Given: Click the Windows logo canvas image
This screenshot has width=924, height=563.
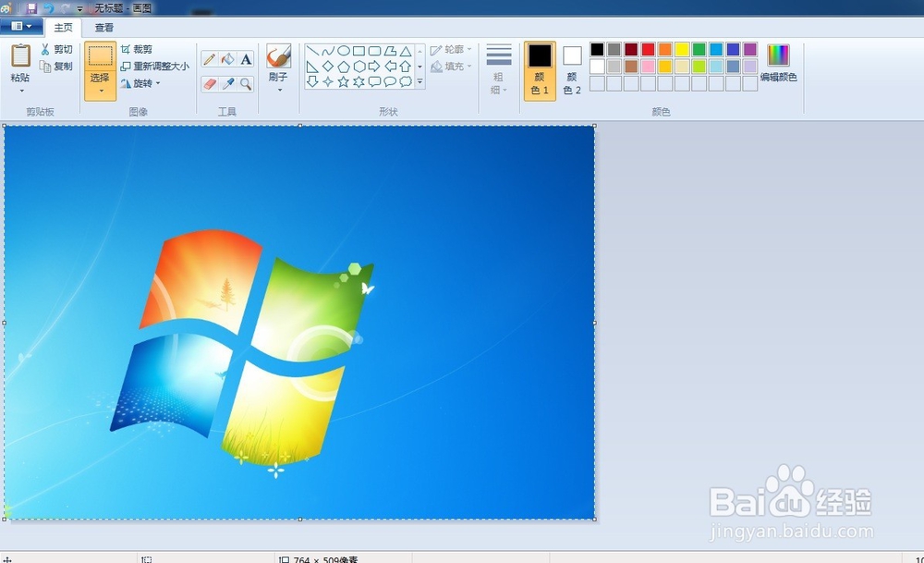Looking at the screenshot, I should [x=300, y=322].
